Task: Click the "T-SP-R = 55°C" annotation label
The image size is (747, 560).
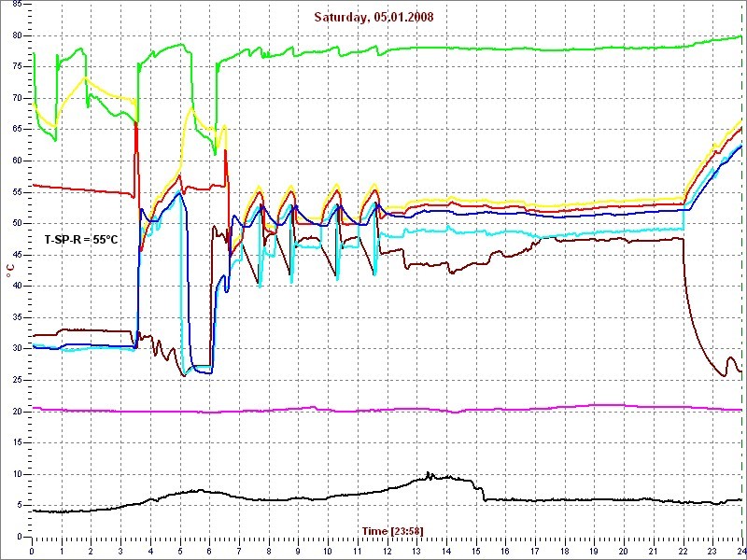Action: 81,240
